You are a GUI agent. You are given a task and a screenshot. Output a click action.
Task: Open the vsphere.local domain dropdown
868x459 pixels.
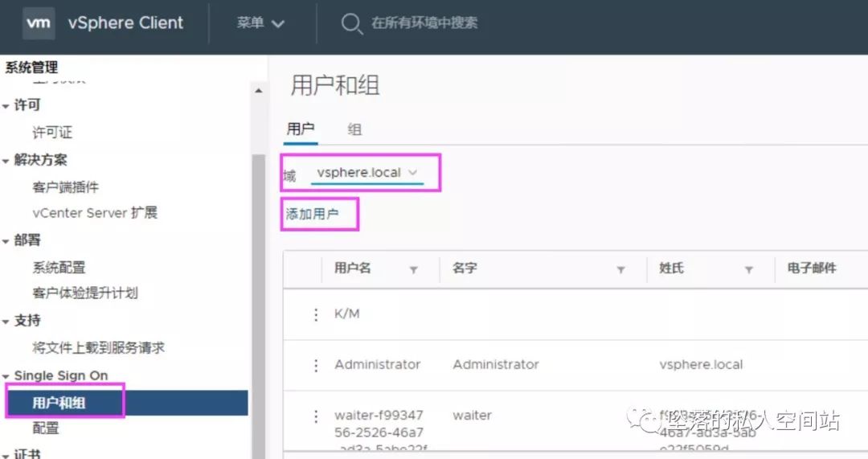pyautogui.click(x=367, y=173)
